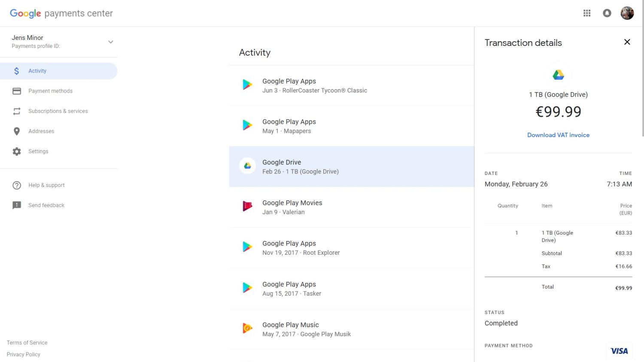Click the Google Drive logo in Transaction details

pyautogui.click(x=558, y=75)
